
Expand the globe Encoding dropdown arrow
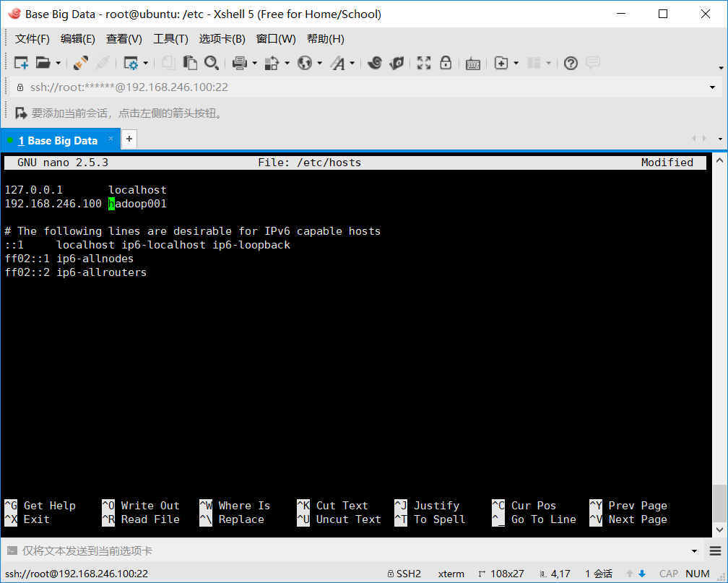point(319,63)
